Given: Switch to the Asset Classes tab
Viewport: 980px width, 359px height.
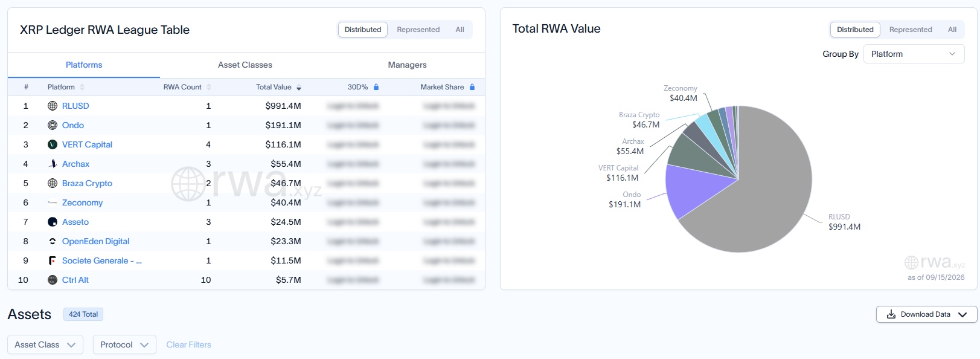Looking at the screenshot, I should 245,65.
